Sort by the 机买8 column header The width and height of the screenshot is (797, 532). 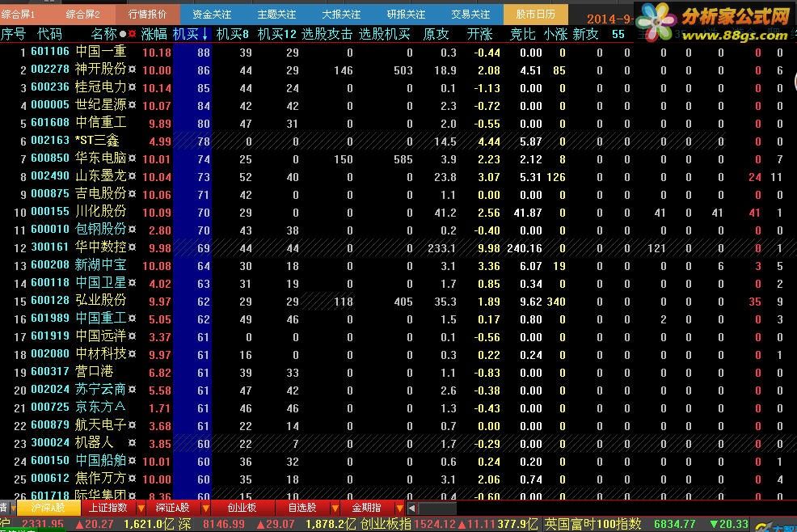233,34
